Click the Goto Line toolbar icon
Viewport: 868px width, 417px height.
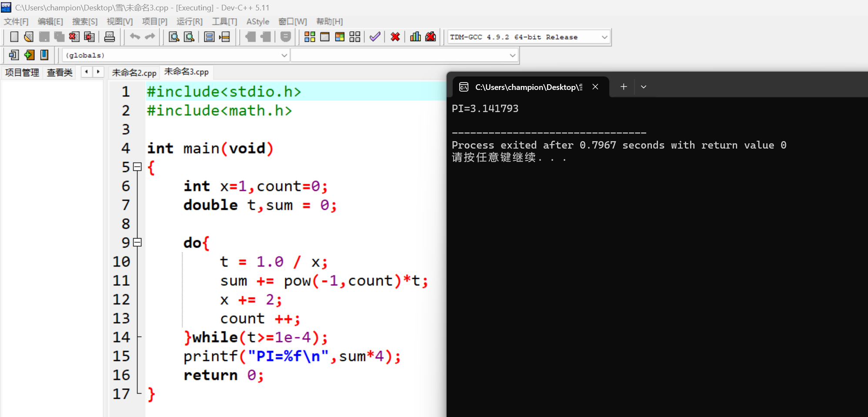[224, 37]
